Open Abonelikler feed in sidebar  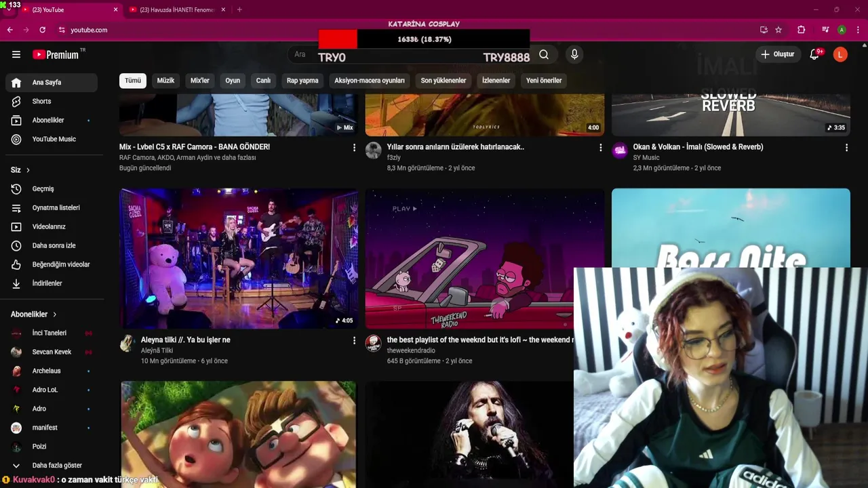52,120
